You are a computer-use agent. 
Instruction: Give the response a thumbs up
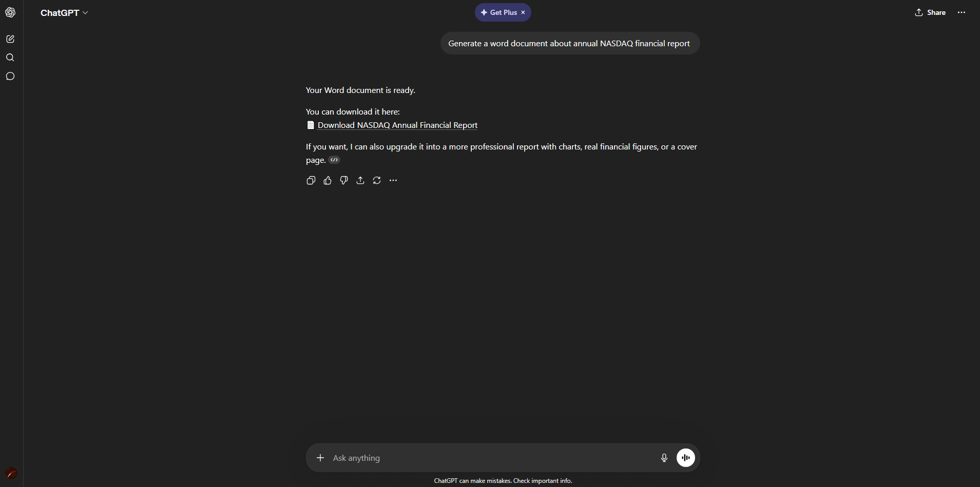tap(328, 180)
